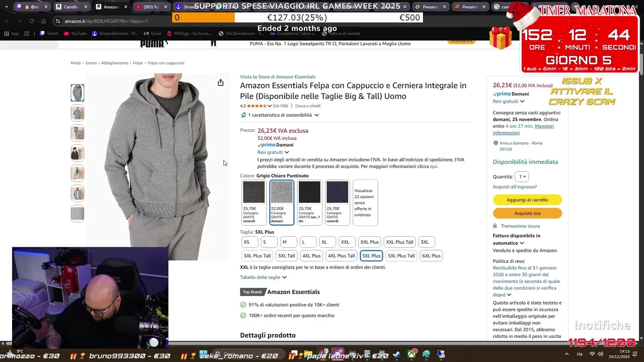Choose the navy blue color swatch
This screenshot has height=362, width=644.
(337, 203)
